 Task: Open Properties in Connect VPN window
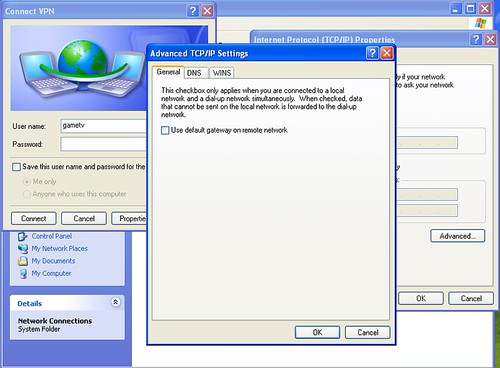click(x=129, y=218)
